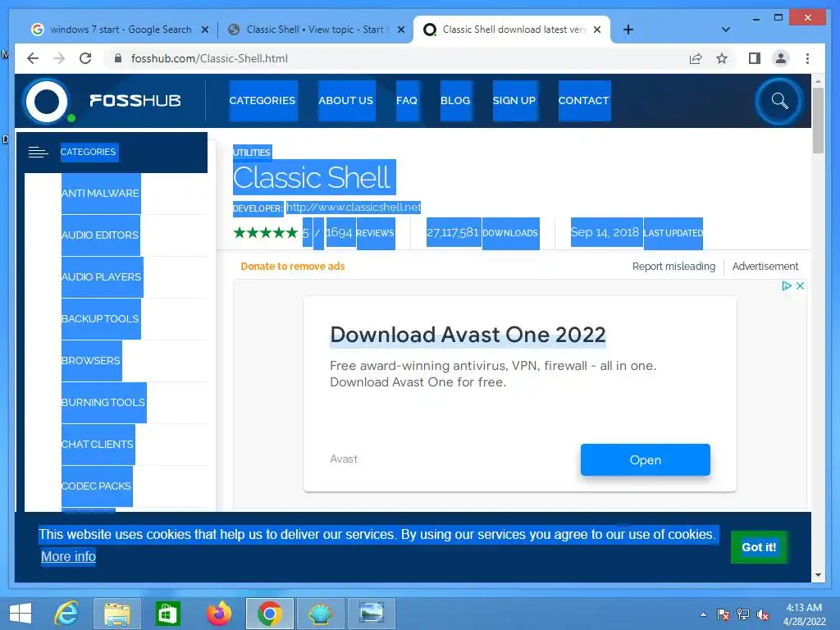The height and width of the screenshot is (630, 840).
Task: Click the AdChoices triangle icon
Action: [x=787, y=285]
